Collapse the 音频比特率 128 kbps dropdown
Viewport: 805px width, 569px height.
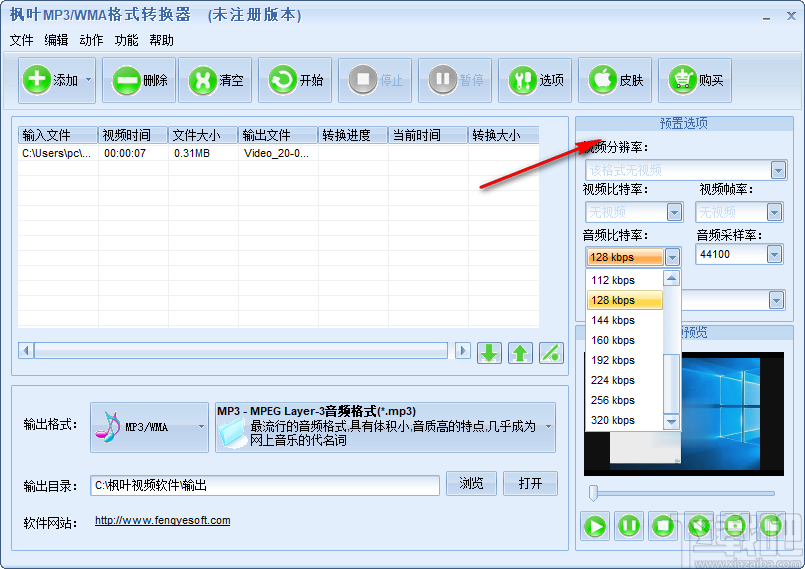673,257
